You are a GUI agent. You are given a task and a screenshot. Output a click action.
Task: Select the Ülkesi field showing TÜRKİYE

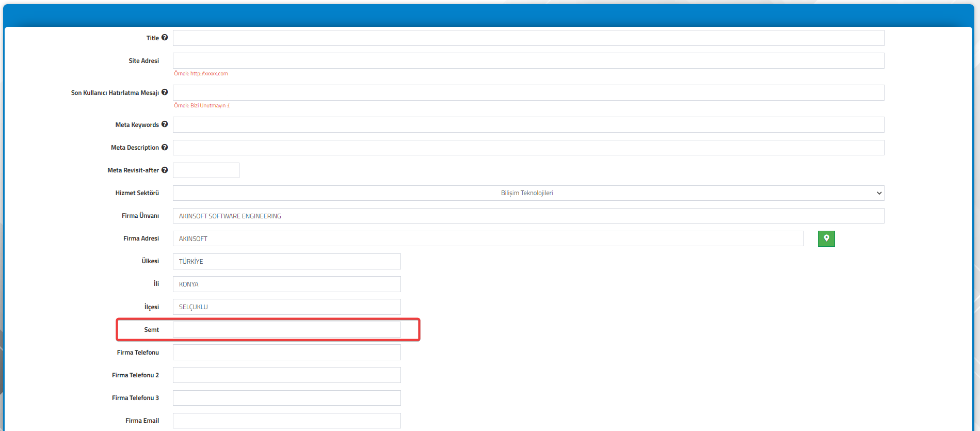pos(287,261)
